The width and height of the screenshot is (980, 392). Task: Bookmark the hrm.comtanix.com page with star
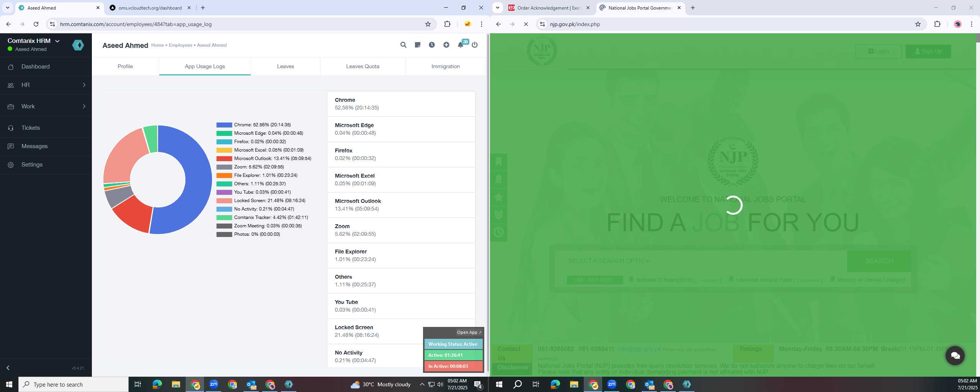click(428, 24)
